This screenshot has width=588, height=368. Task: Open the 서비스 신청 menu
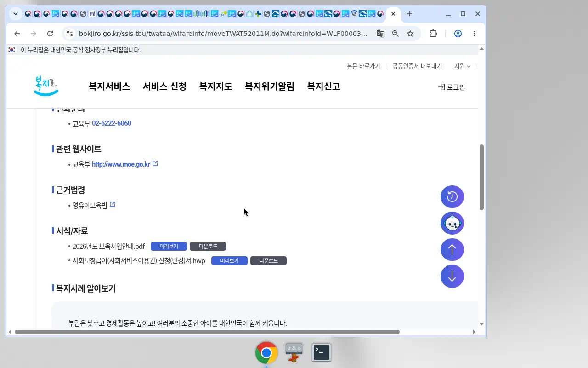pyautogui.click(x=164, y=86)
